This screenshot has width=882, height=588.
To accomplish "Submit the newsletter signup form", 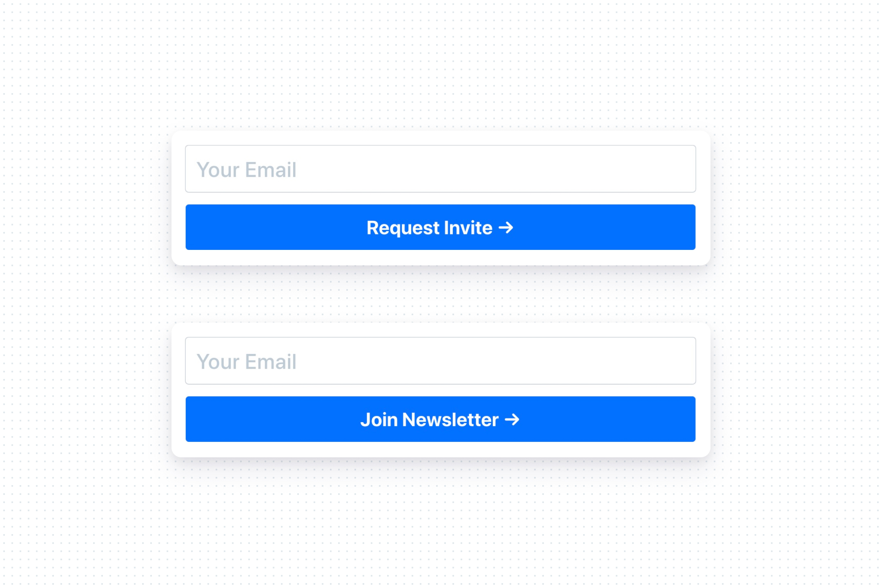I will [x=440, y=419].
